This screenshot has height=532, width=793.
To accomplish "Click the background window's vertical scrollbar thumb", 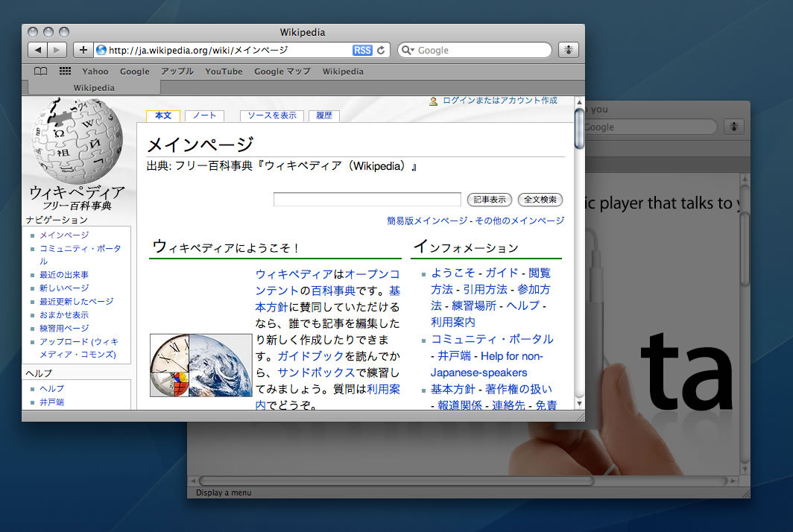I will 745,250.
